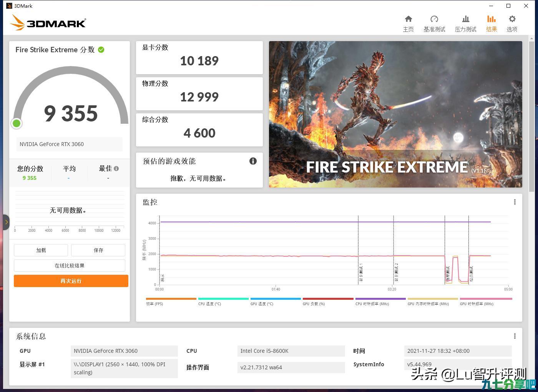Image resolution: width=538 pixels, height=392 pixels.
Task: Click the 3DMark title bar app icon
Action: point(9,6)
